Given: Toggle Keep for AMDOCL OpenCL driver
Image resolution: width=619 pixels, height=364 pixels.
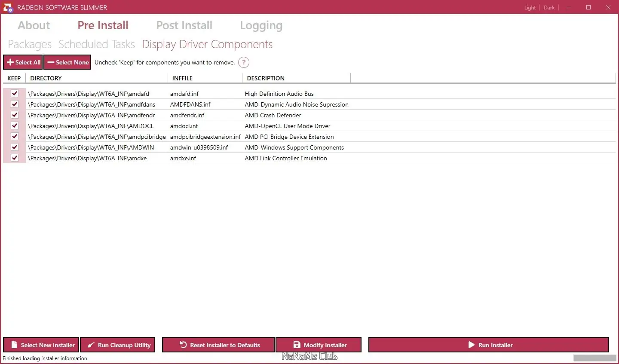Looking at the screenshot, I should 15,125.
